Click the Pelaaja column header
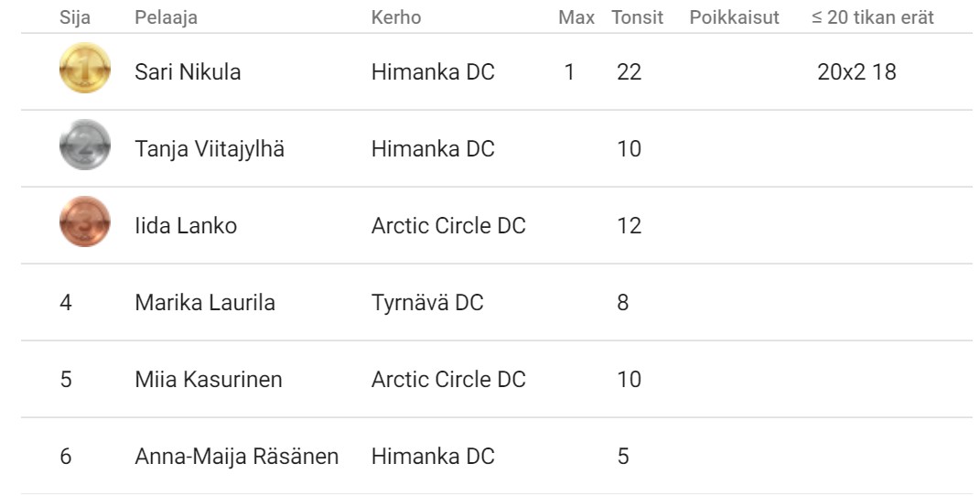Image resolution: width=980 pixels, height=496 pixels. point(167,17)
